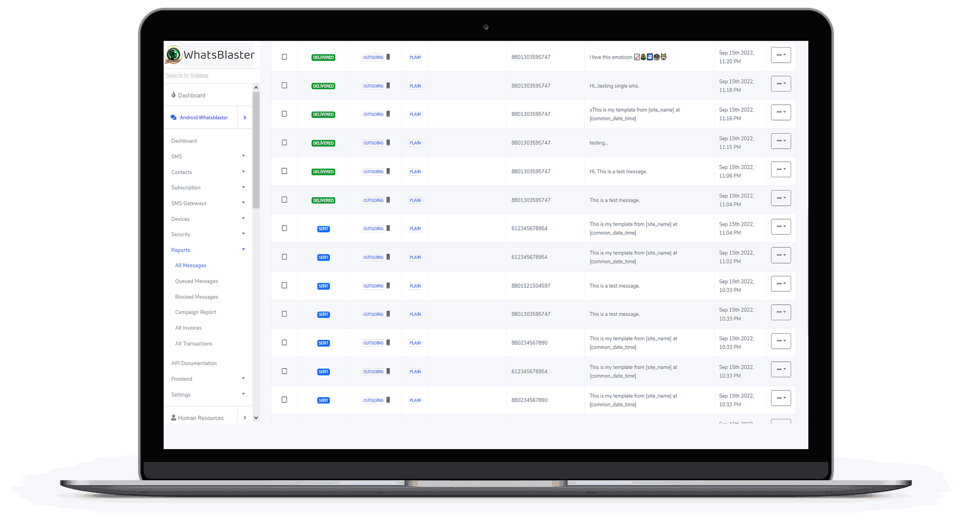Open Campaign Report in sidebar
This screenshot has height=518, width=980.
[x=195, y=312]
